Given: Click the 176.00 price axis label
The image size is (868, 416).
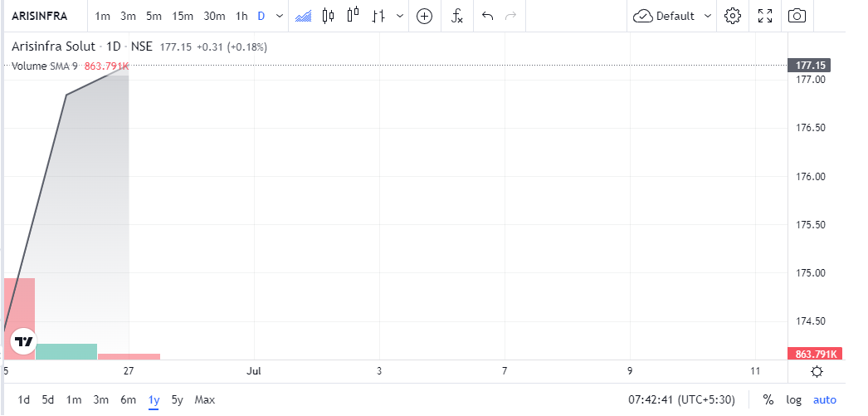Looking at the screenshot, I should pyautogui.click(x=809, y=177).
